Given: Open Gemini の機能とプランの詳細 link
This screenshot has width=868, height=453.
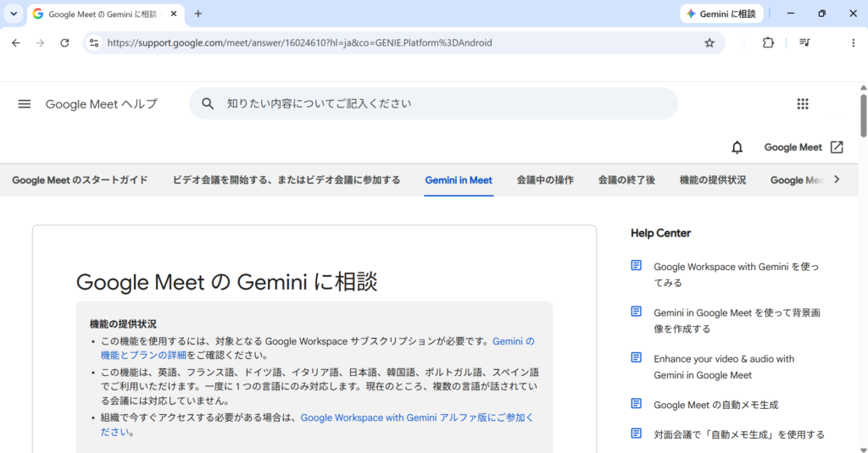Looking at the screenshot, I should [x=318, y=348].
